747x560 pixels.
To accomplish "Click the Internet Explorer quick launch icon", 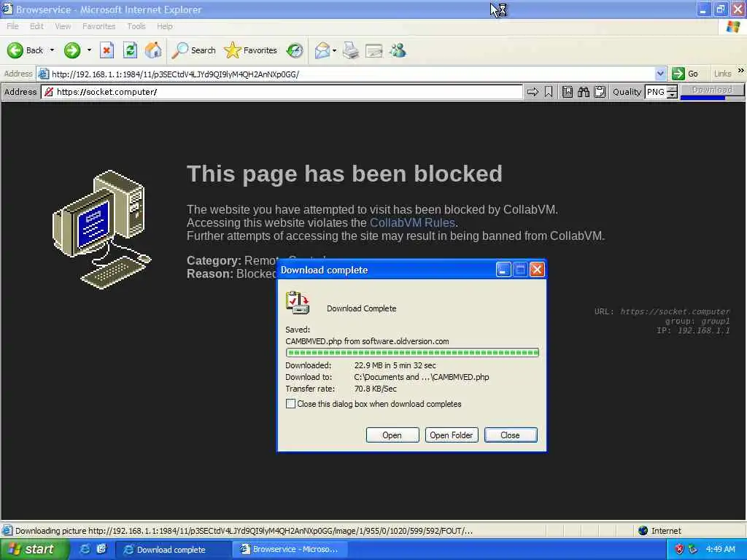I will click(85, 550).
